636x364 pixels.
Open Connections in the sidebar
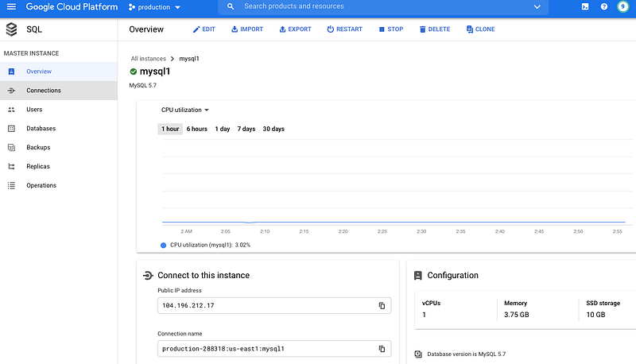(x=44, y=91)
